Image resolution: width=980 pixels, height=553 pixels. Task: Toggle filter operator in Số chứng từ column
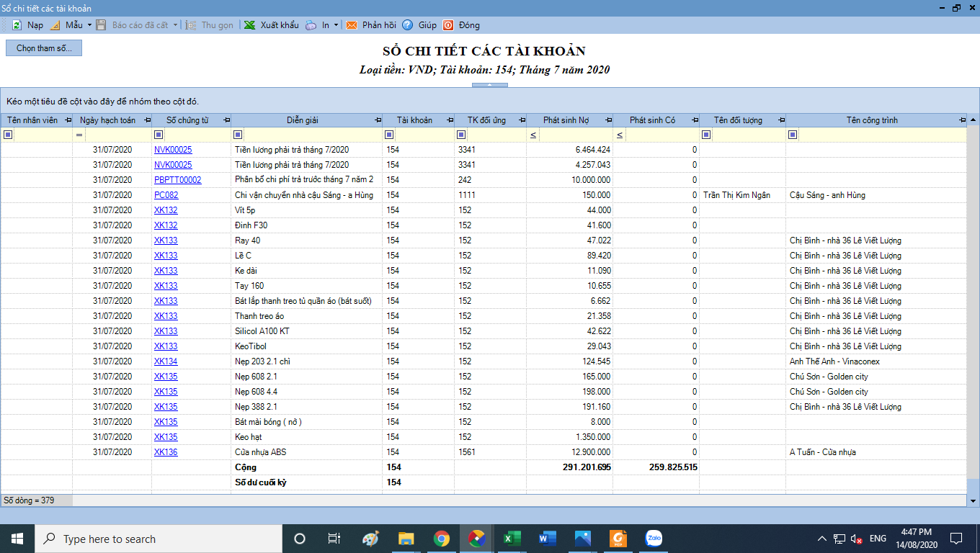click(159, 135)
